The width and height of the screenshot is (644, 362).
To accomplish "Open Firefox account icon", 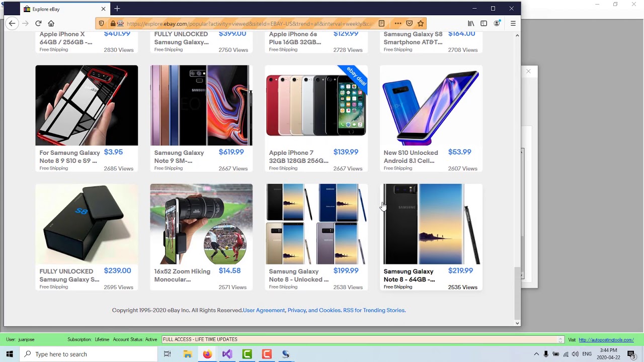I will click(497, 23).
